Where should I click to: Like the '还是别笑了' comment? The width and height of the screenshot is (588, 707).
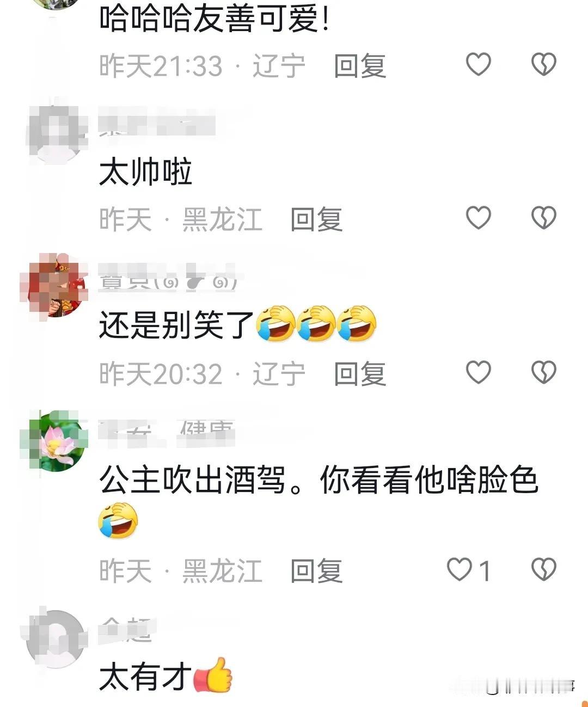tap(479, 372)
